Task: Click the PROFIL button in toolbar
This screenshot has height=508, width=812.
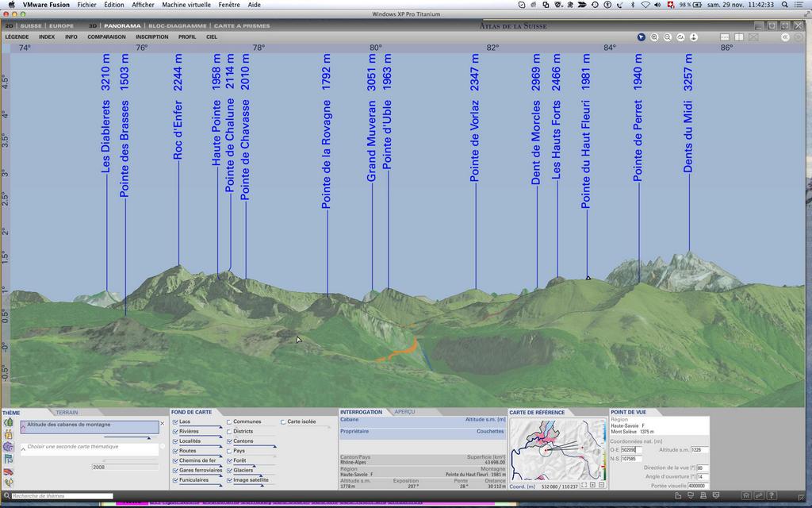Action: 187,37
